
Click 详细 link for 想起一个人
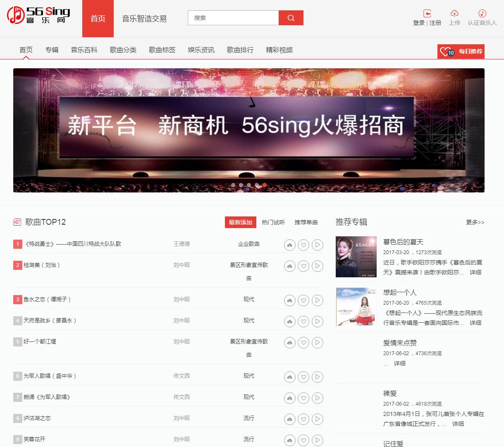click(475, 323)
